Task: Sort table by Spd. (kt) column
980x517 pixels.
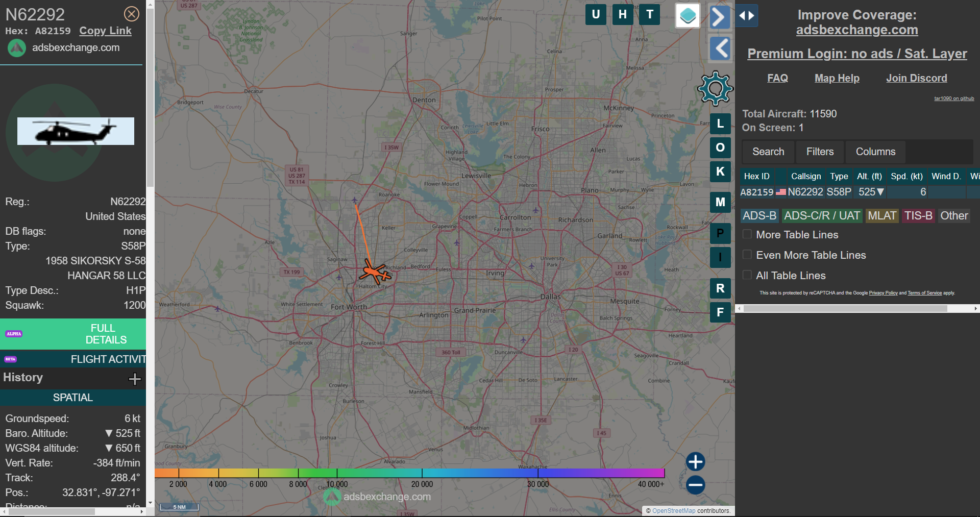Action: [x=906, y=176]
